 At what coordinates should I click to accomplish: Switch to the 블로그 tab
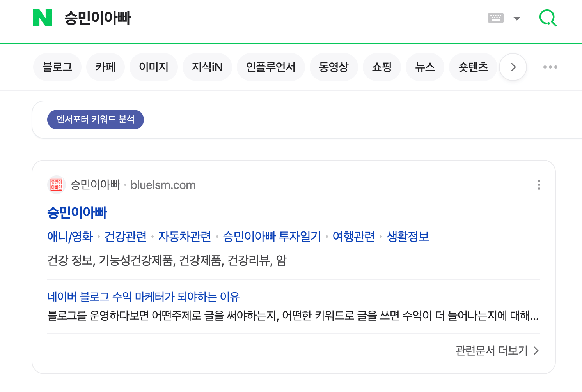point(57,67)
